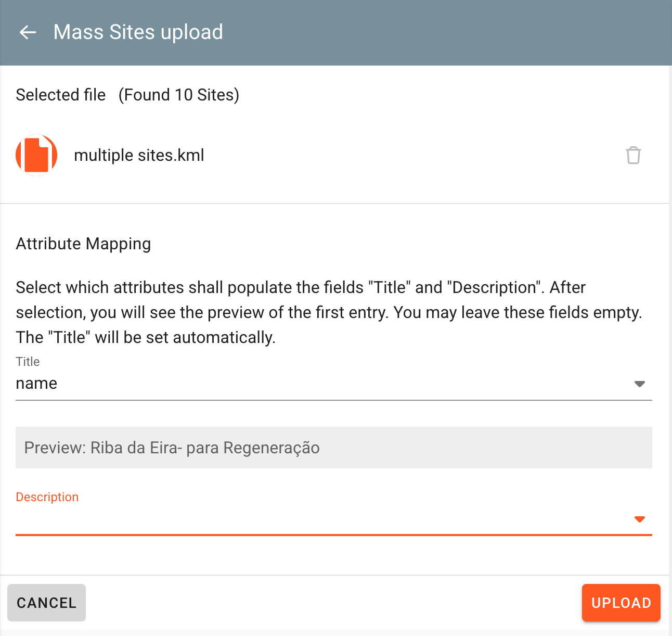Viewport: 672px width, 636px height.
Task: Click the "(Found 10 Sites)" text
Action: pyautogui.click(x=179, y=95)
